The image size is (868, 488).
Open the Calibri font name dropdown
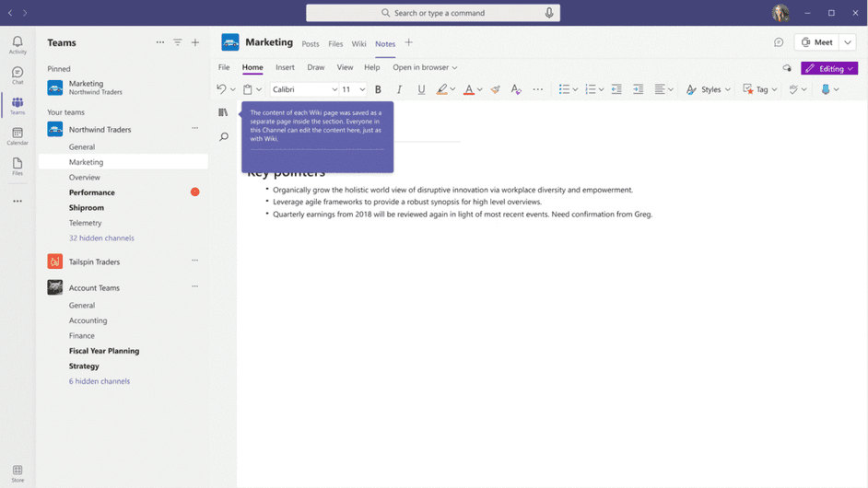point(305,89)
